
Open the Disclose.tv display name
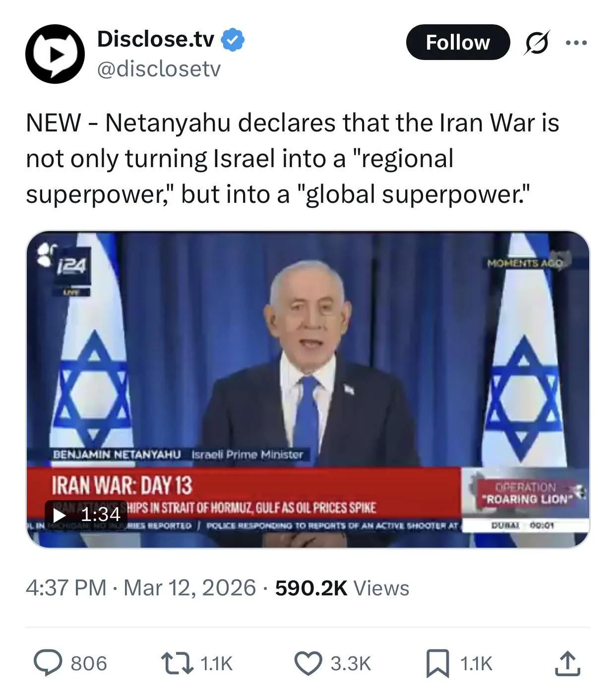coord(156,39)
